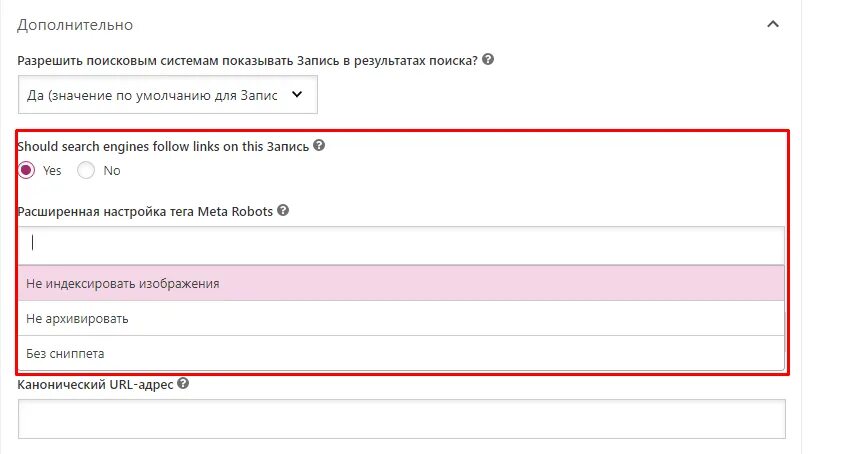855x454 pixels.
Task: Focus the Meta Robots advanced settings input
Action: click(x=400, y=243)
